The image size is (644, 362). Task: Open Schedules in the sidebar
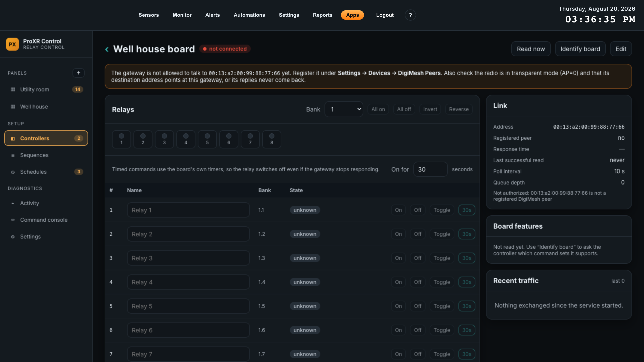click(46, 172)
